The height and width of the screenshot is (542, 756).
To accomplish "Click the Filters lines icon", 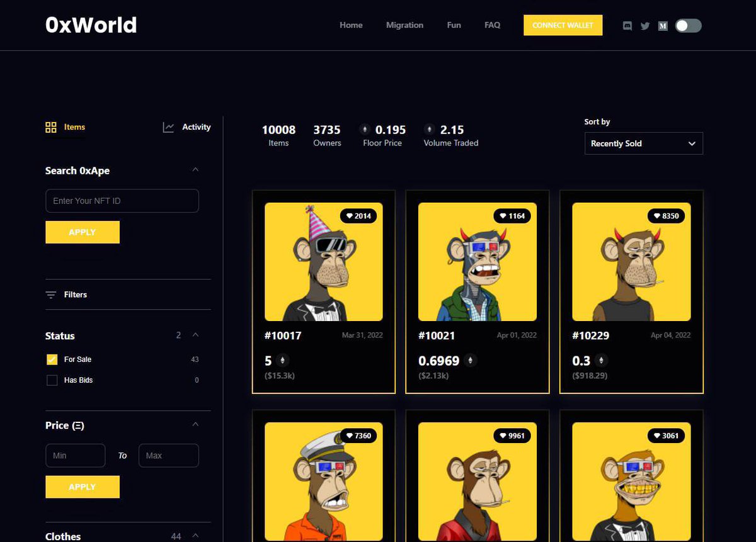I will click(51, 295).
